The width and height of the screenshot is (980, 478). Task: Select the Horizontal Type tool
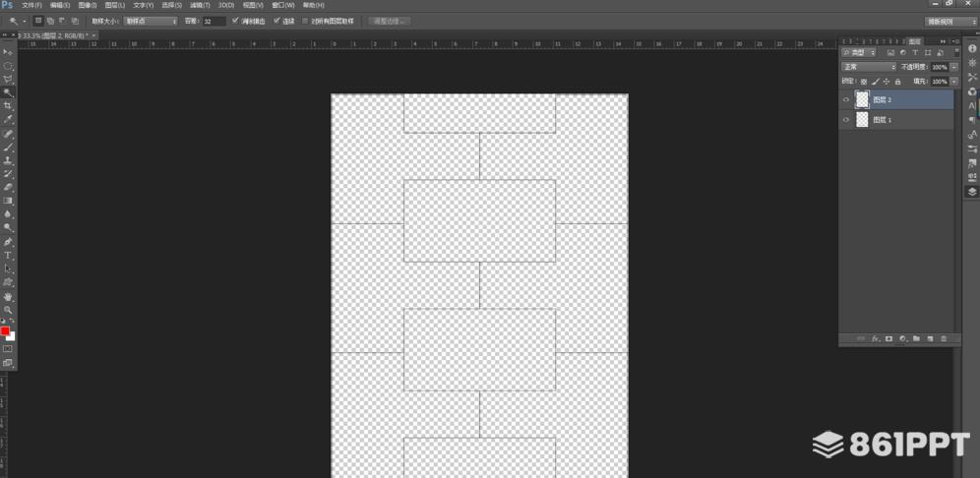8,256
